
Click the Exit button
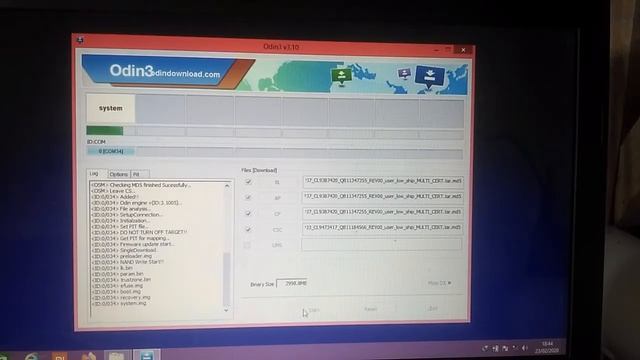433,309
